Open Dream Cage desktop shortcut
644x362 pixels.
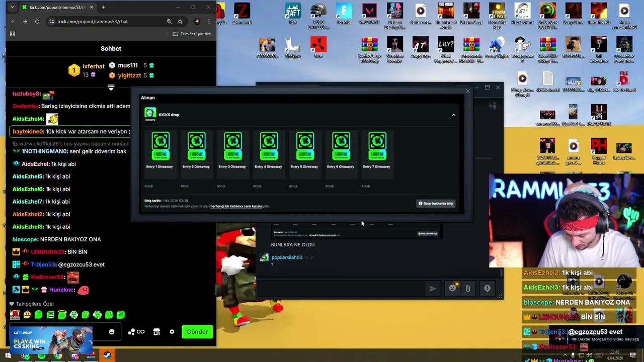[471, 14]
